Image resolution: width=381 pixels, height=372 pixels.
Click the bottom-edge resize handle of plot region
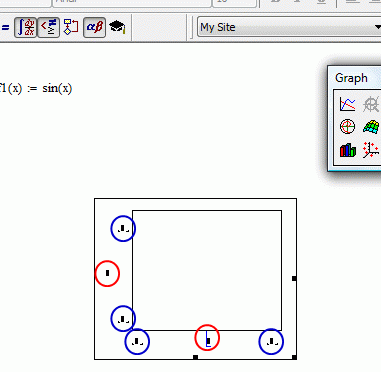point(196,357)
